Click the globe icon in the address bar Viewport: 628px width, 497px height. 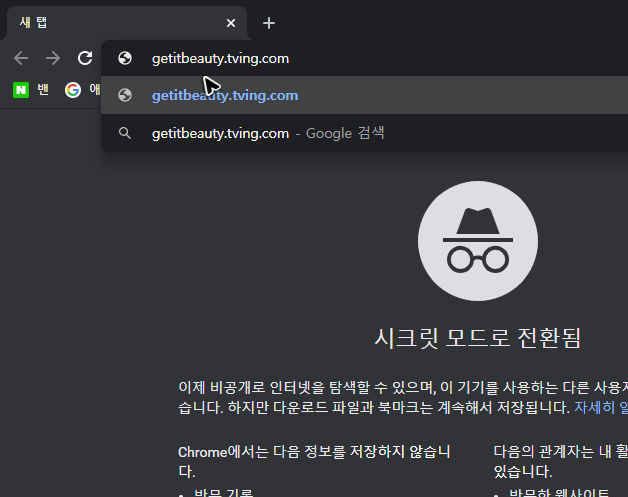125,58
